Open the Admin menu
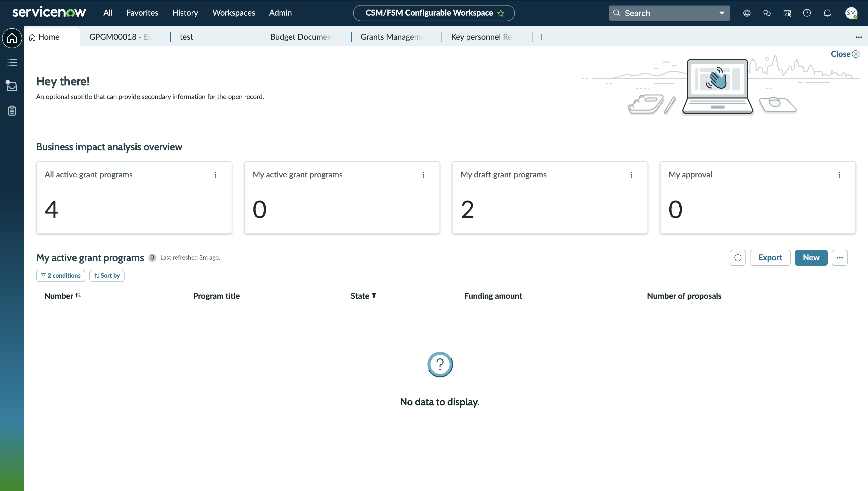Screen dimensions: 868x491 pyautogui.click(x=280, y=13)
